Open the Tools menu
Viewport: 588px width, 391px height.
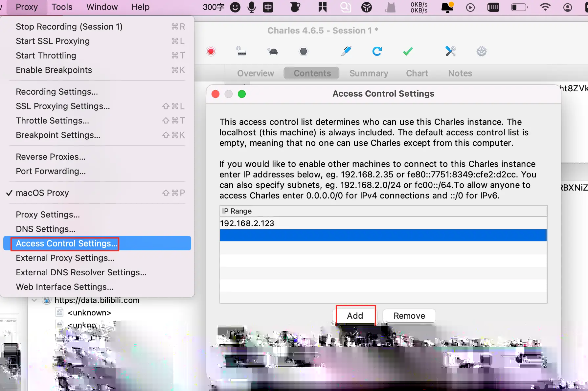click(62, 7)
